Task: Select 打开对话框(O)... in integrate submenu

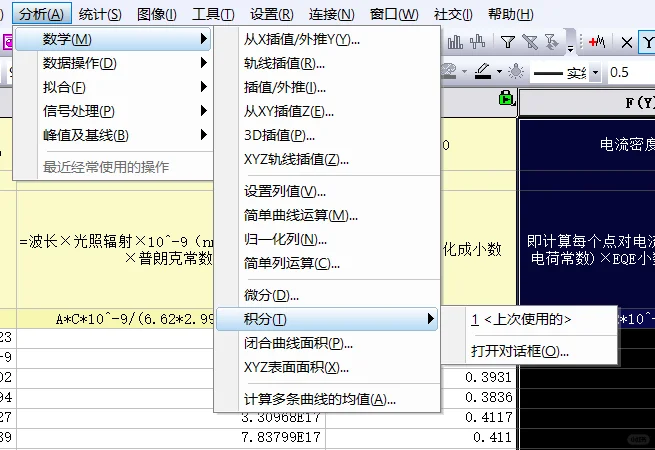Action: pyautogui.click(x=529, y=351)
